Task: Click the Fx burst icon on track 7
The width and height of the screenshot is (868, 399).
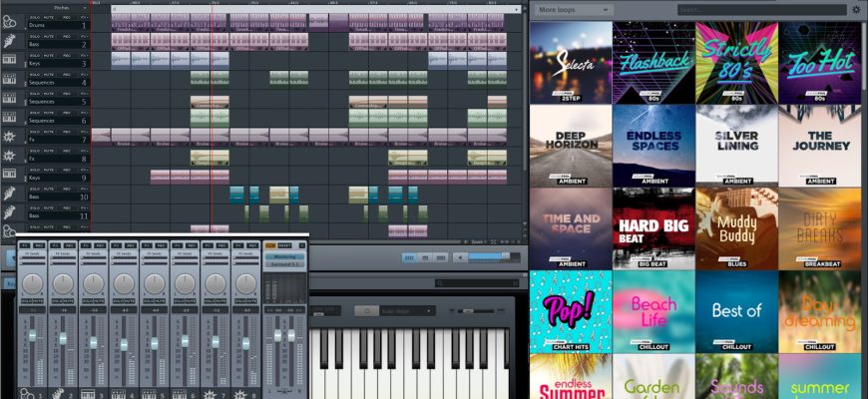Action: coord(9,136)
